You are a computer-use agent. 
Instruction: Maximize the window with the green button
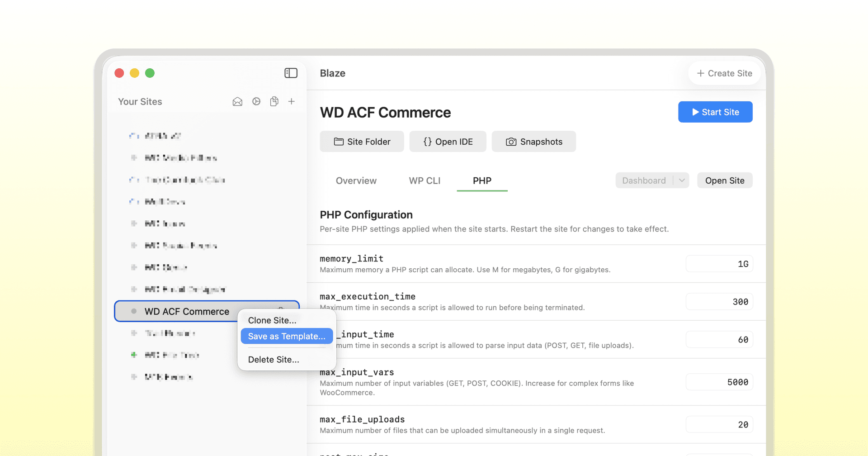click(x=150, y=73)
